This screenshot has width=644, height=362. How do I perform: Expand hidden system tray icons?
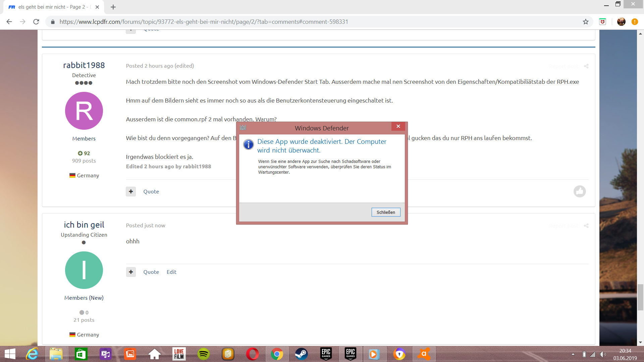[x=573, y=354]
